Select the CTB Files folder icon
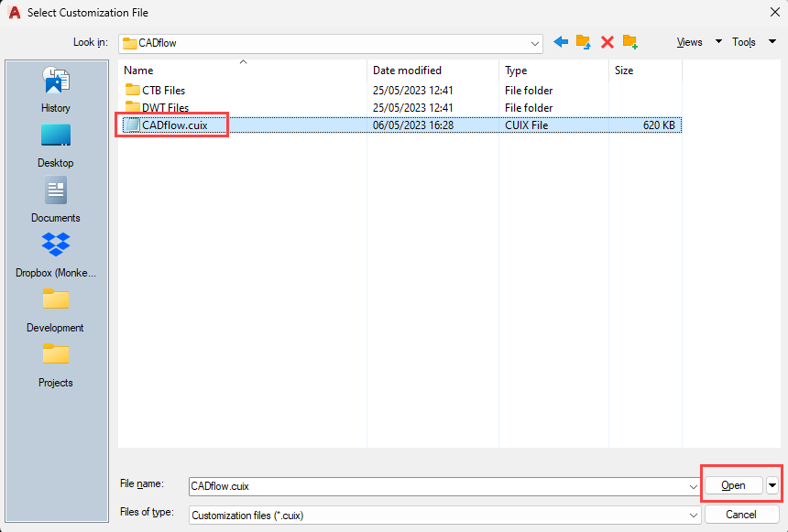The height and width of the screenshot is (532, 788). (133, 90)
